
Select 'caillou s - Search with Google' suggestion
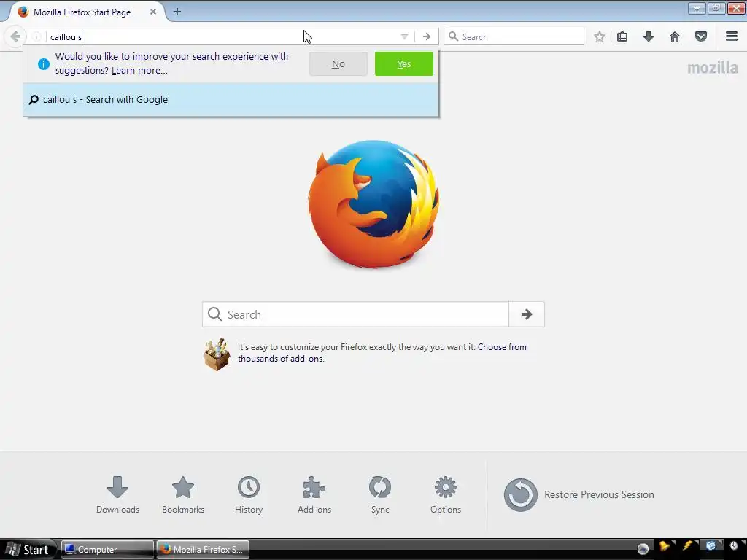tap(231, 99)
